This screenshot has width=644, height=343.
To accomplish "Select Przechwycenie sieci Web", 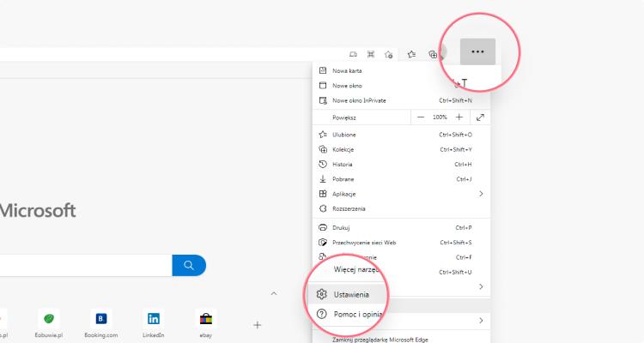I will coord(401,243).
